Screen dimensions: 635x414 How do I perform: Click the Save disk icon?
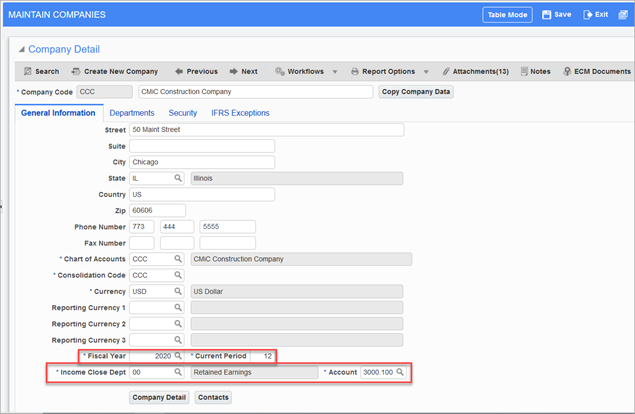tap(546, 15)
